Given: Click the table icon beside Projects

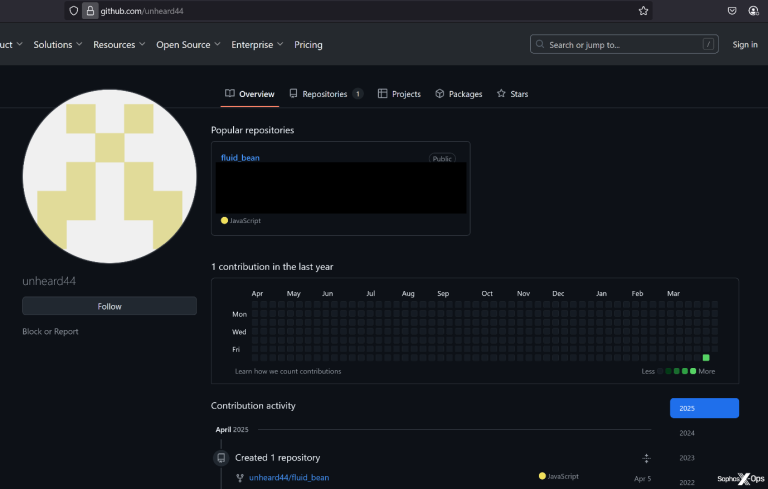Looking at the screenshot, I should 383,93.
